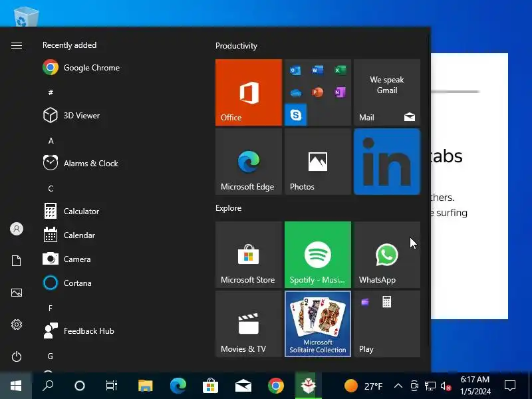This screenshot has width=532, height=399.
Task: Open Pictures from Start sidebar
Action: (16, 293)
